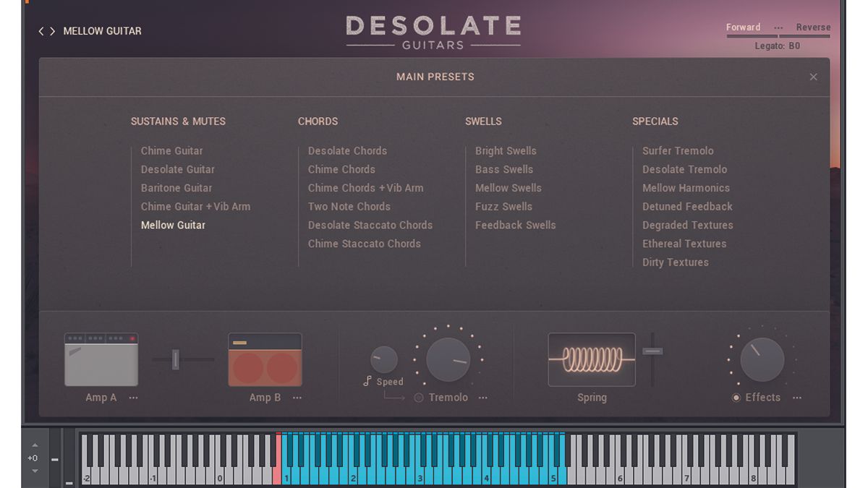Toggle the Effects power switch
868x488 pixels.
(x=735, y=397)
